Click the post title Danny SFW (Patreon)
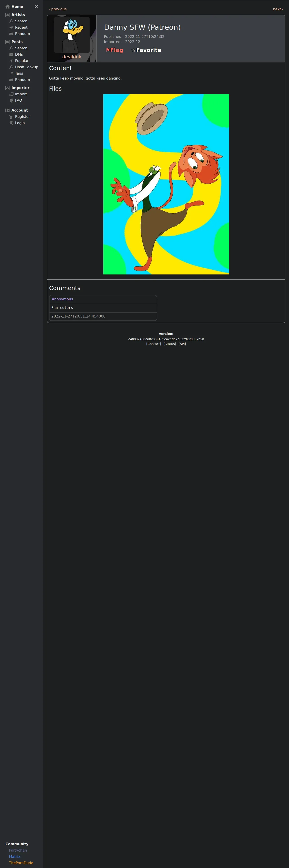Screen dimensions: 289x868 pos(142,27)
